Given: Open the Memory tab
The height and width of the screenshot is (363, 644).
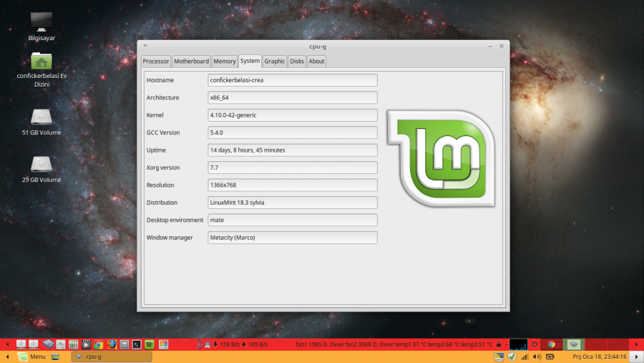Looking at the screenshot, I should pos(225,62).
